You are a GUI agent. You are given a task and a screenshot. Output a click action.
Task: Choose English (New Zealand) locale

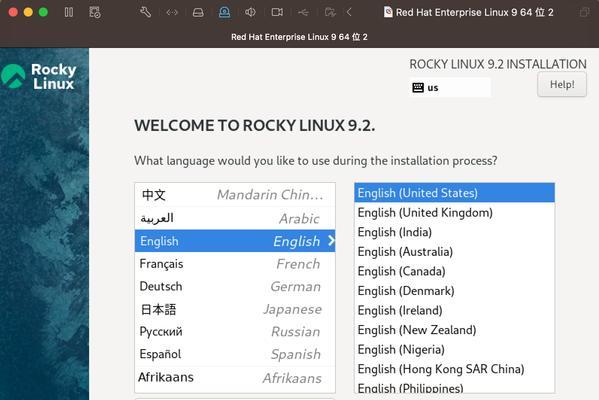pyautogui.click(x=455, y=330)
